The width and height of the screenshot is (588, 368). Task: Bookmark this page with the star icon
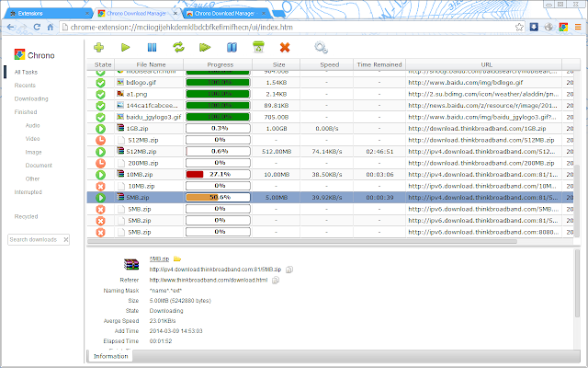(x=519, y=27)
